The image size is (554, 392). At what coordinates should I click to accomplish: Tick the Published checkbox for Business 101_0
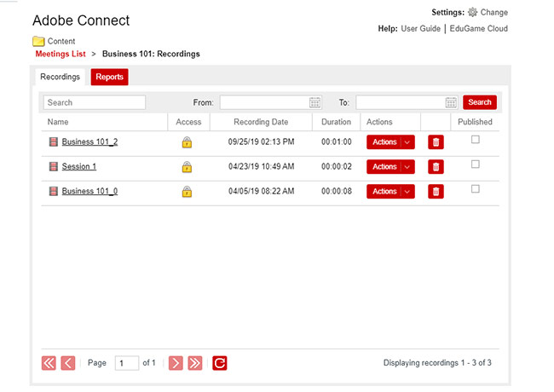[x=476, y=189]
